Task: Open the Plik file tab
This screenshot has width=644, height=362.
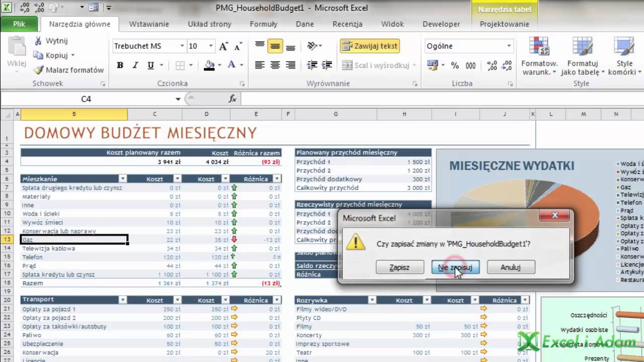Action: click(x=19, y=24)
